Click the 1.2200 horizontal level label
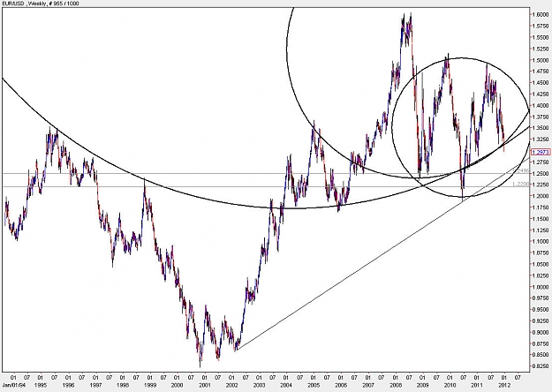This screenshot has width=552, height=392. point(521,184)
